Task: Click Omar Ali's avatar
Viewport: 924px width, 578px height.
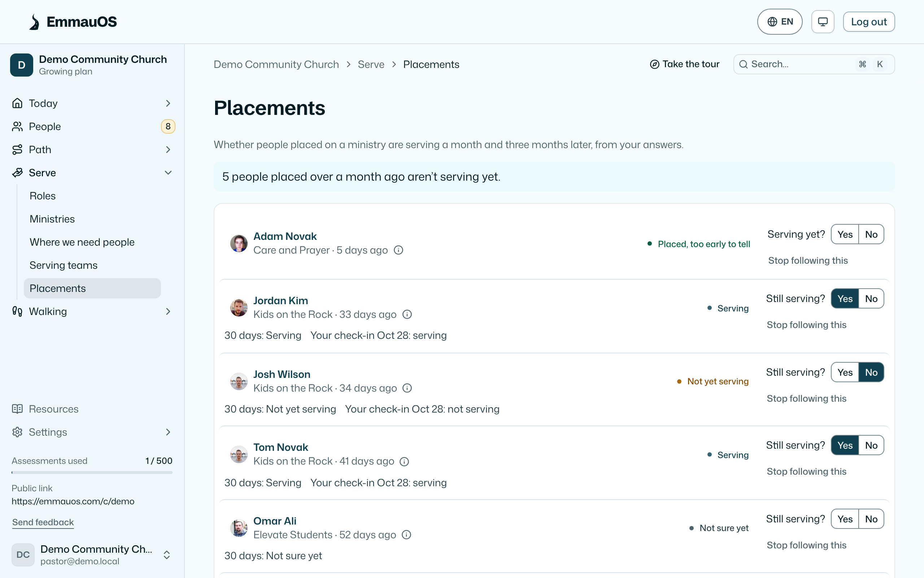Action: pyautogui.click(x=239, y=528)
